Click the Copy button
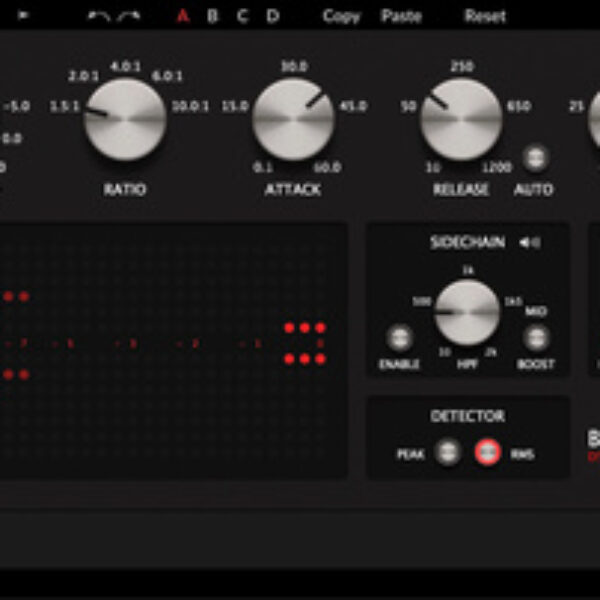Image resolution: width=600 pixels, height=600 pixels. [x=341, y=16]
